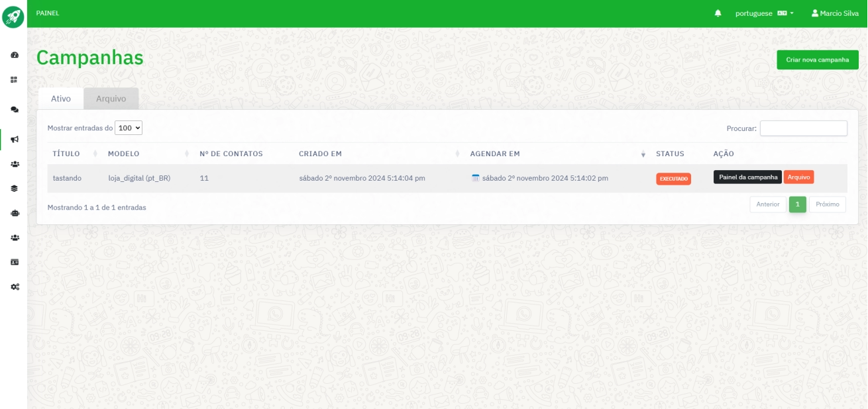The height and width of the screenshot is (409, 868).
Task: Select the megaphone campaigns icon in sidebar
Action: (x=15, y=139)
